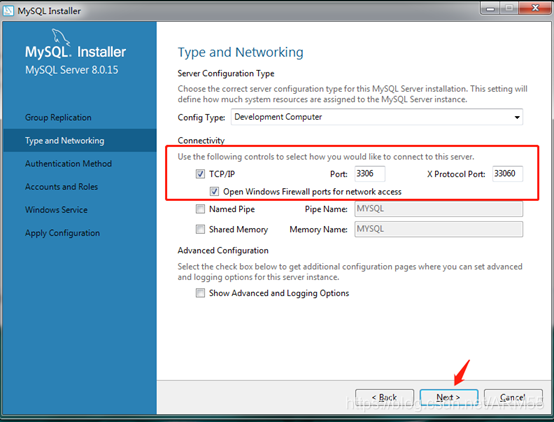Click the Server Configuration Type label
554x422 pixels.
point(226,74)
